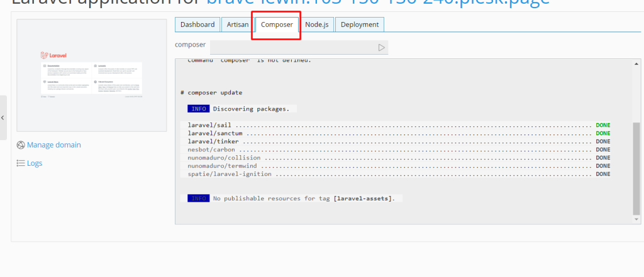Select the laravel/sail output row
The width and height of the screenshot is (644, 277).
(x=396, y=125)
